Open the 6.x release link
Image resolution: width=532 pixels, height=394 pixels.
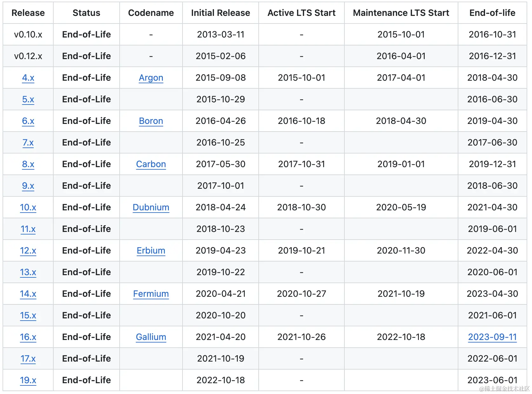tap(28, 121)
